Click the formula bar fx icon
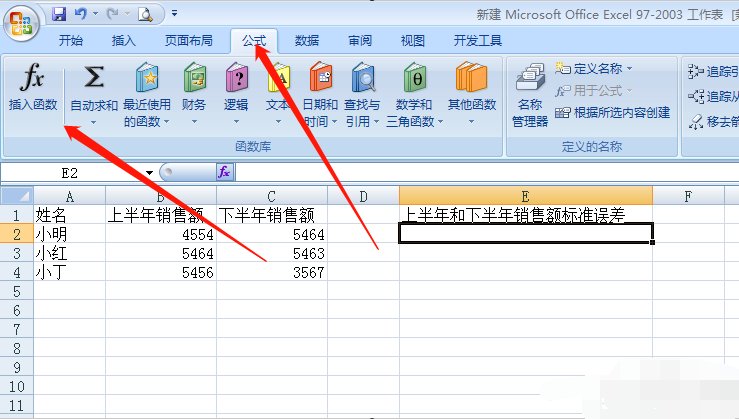 click(224, 172)
